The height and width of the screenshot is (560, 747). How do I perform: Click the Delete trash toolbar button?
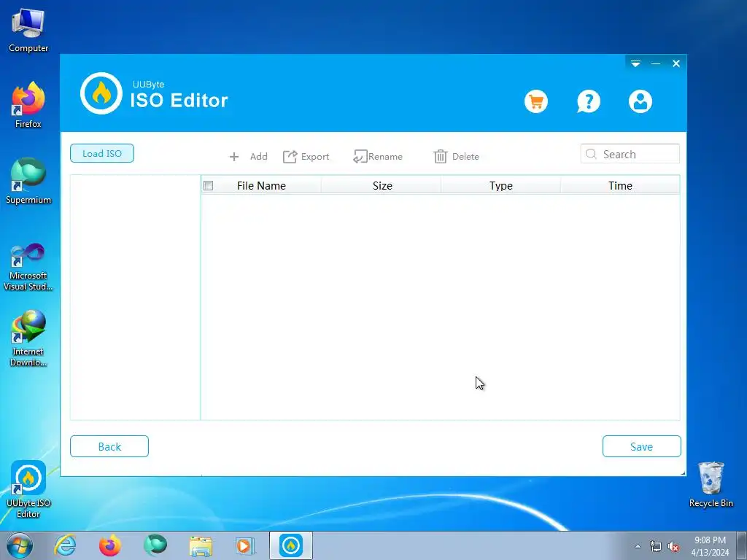pos(457,157)
